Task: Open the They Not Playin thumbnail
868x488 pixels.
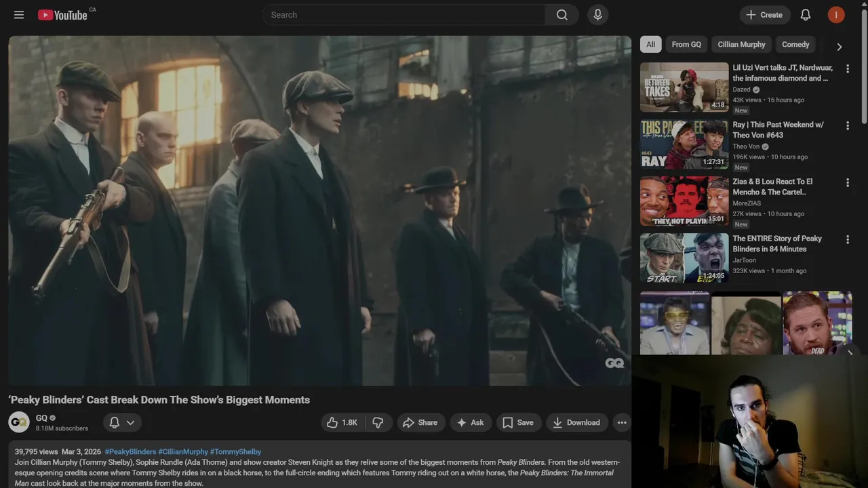Action: pyautogui.click(x=684, y=201)
